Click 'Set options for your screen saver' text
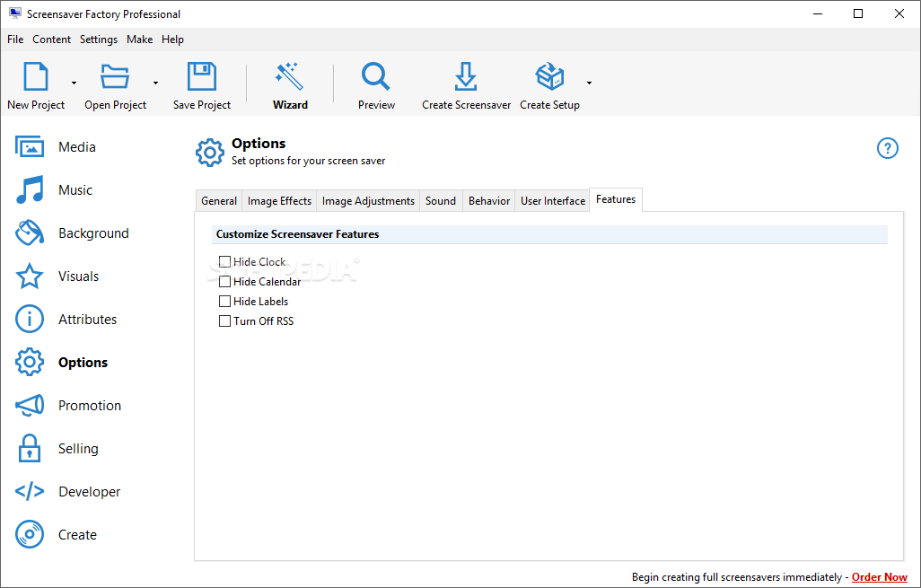 [309, 161]
